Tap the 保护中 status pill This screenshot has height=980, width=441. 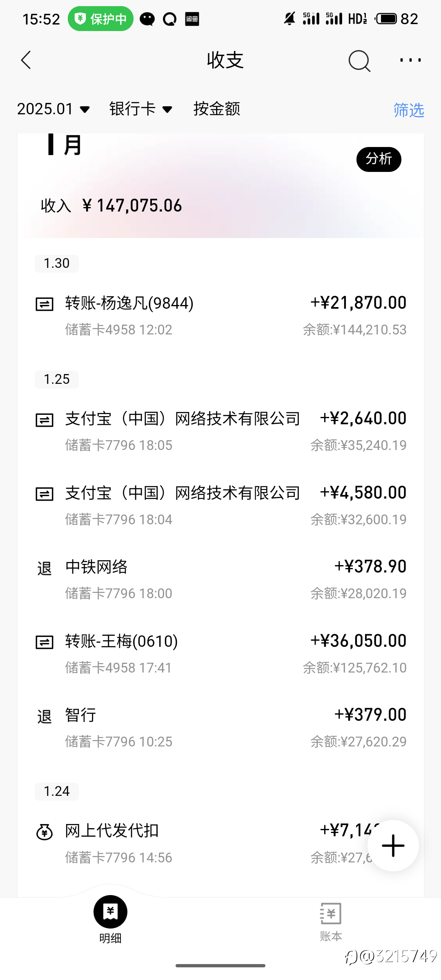coord(100,19)
